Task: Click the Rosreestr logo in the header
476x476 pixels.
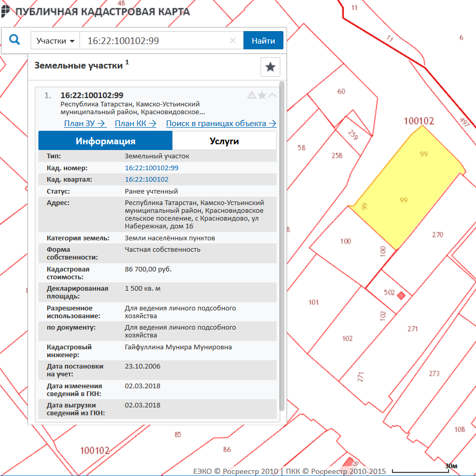Action: pos(6,11)
